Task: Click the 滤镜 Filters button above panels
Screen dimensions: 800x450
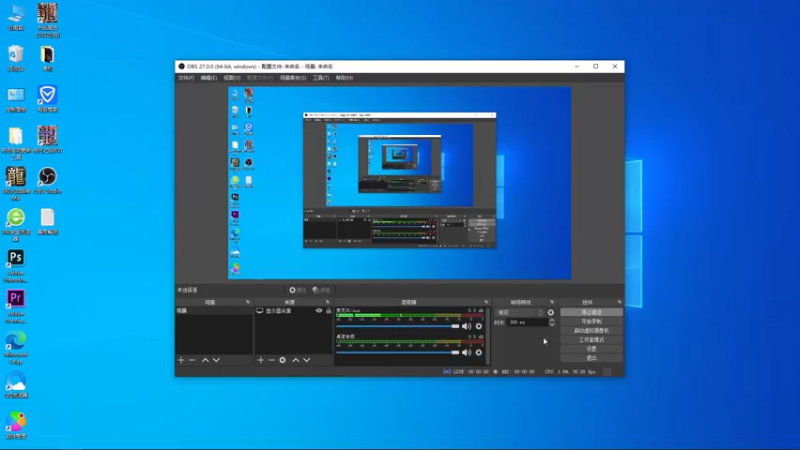Action: tap(321, 290)
